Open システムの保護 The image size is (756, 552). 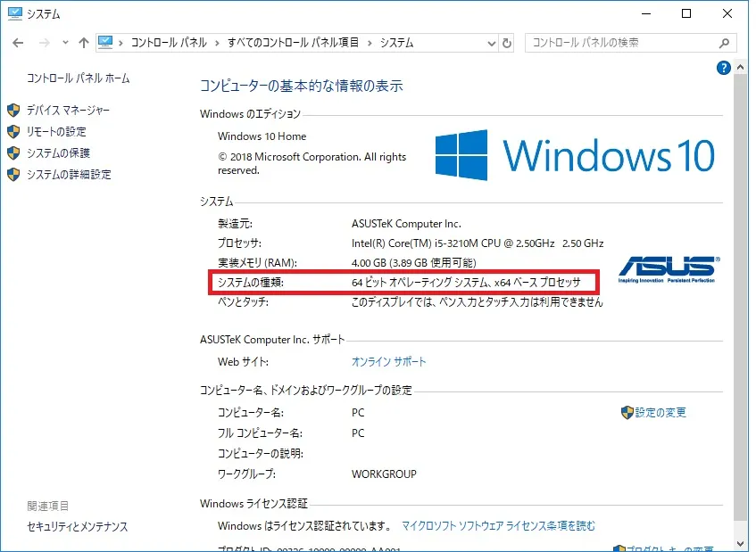(58, 153)
